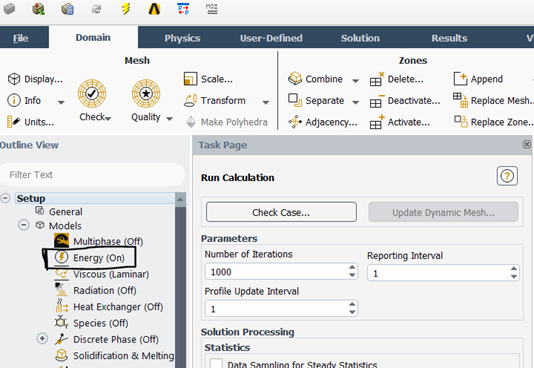The width and height of the screenshot is (534, 368).
Task: Select the Viscous (Laminar) model
Action: (x=102, y=274)
